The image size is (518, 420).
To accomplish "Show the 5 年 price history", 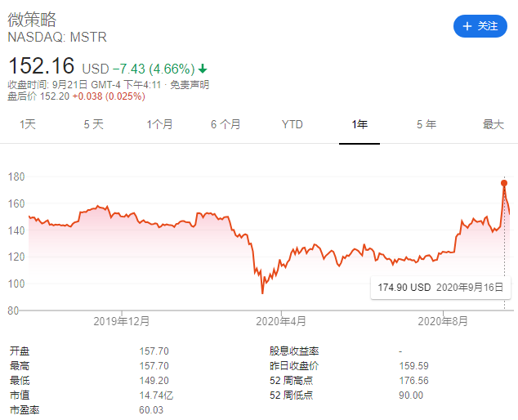I will (x=426, y=124).
